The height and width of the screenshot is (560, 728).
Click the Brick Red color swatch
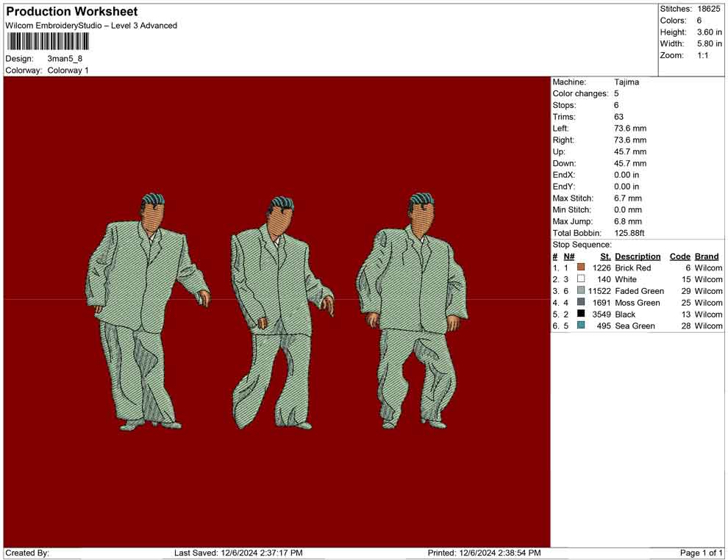(x=581, y=268)
